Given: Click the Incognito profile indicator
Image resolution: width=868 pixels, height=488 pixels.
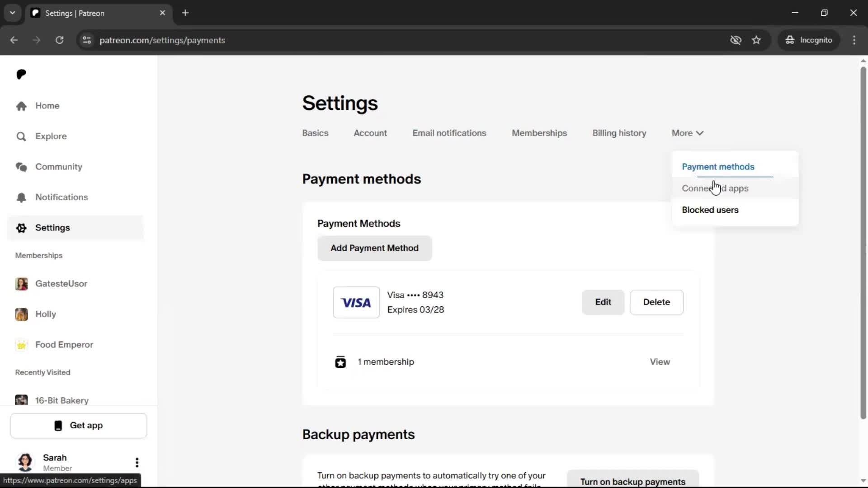Looking at the screenshot, I should click(809, 40).
